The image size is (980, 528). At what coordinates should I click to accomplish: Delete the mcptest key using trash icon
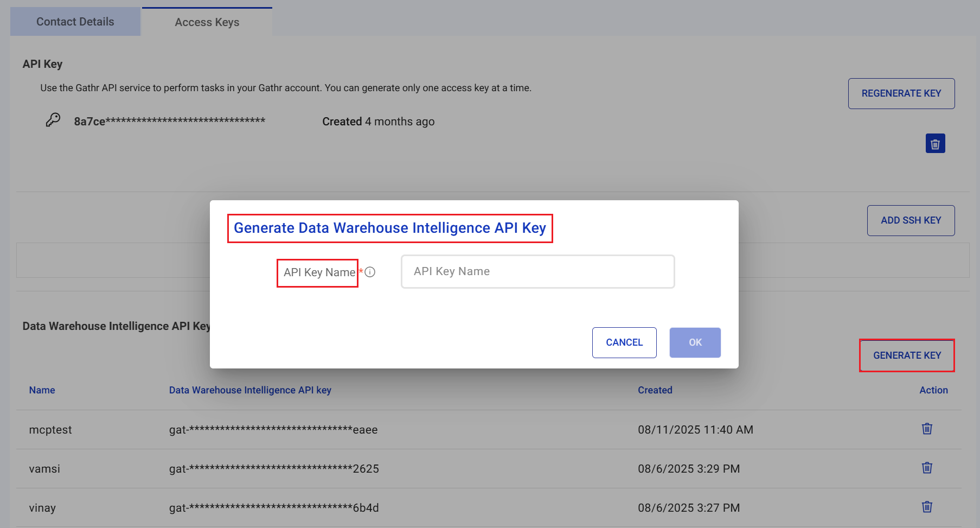pos(927,429)
